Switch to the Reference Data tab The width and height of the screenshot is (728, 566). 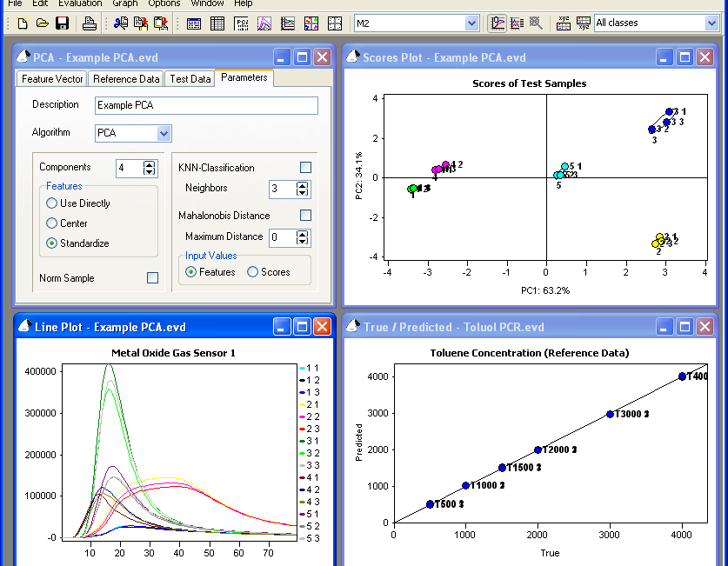(x=126, y=79)
